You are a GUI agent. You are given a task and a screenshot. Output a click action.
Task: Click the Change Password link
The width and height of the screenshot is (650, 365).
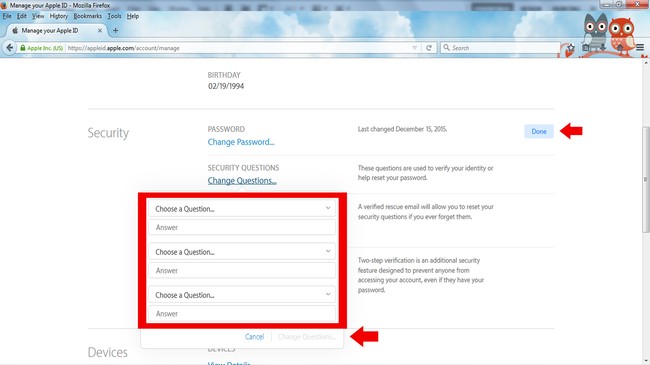coord(241,142)
